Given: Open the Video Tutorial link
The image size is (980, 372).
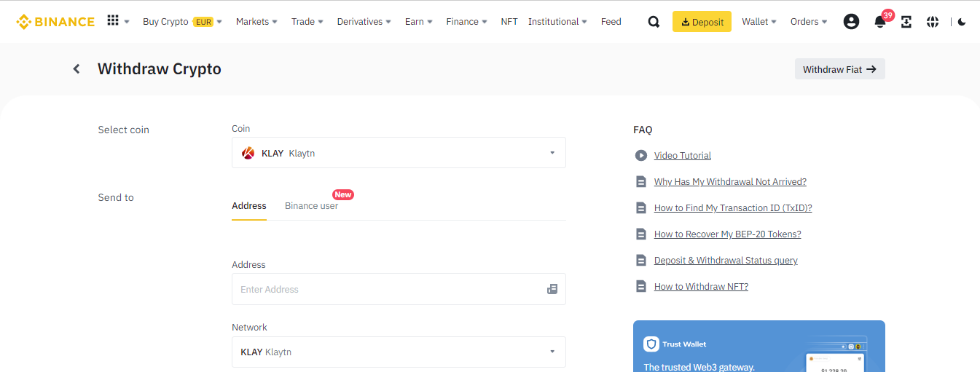Looking at the screenshot, I should pos(683,156).
